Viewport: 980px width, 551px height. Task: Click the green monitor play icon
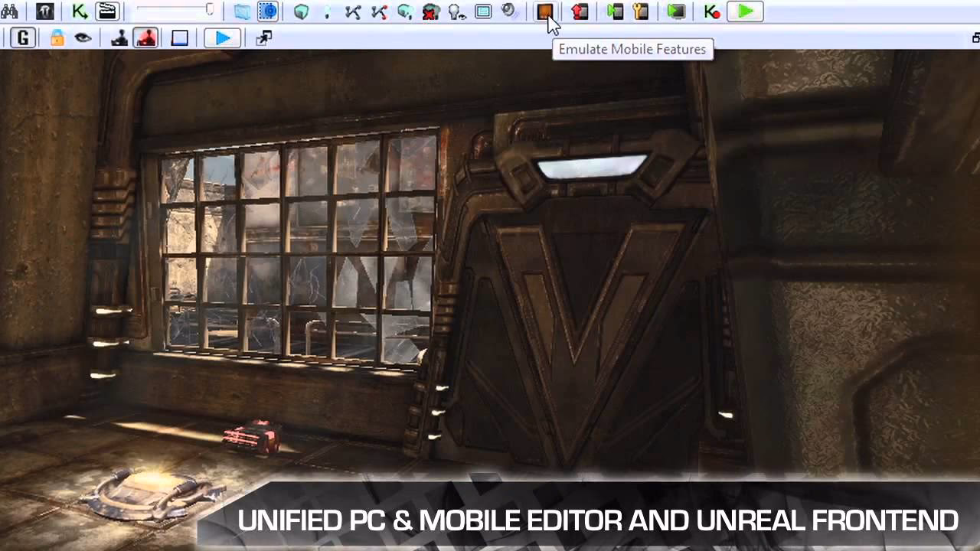pos(676,11)
